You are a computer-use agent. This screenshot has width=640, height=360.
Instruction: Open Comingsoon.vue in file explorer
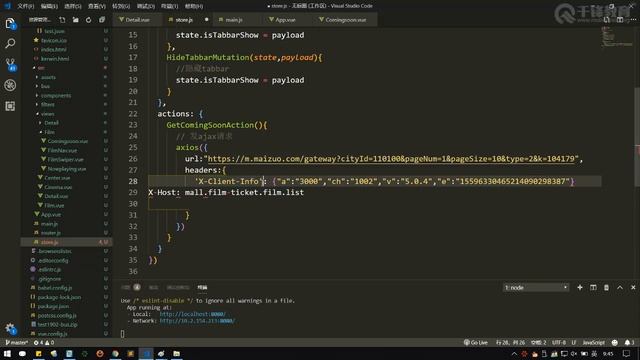(x=67, y=141)
